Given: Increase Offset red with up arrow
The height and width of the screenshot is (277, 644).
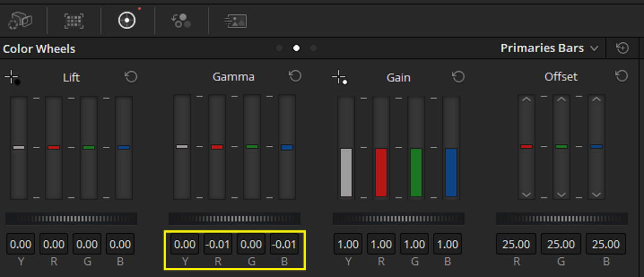Looking at the screenshot, I should tap(526, 99).
